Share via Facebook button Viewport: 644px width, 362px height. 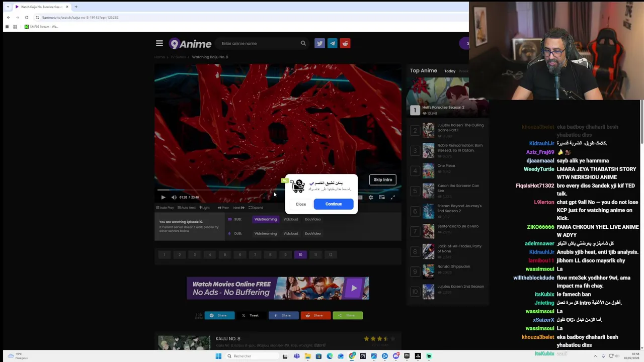[283, 315]
